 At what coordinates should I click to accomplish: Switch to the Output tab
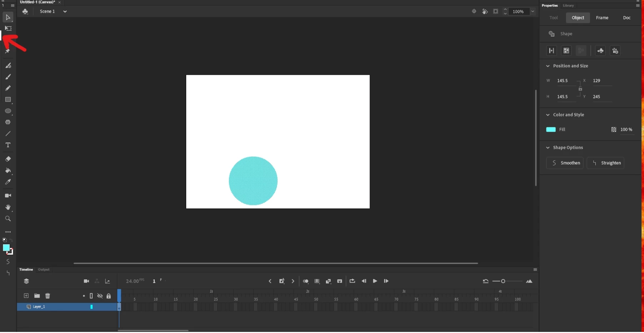(44, 270)
